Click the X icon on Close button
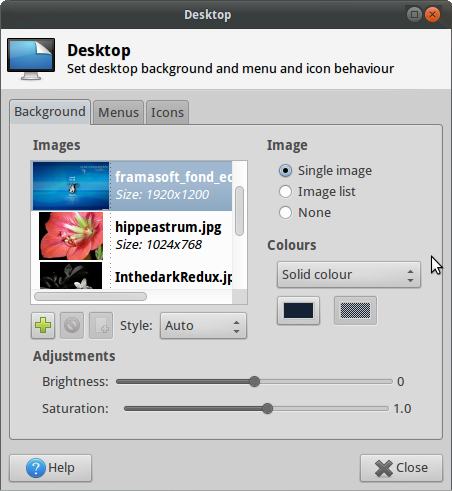 (384, 468)
